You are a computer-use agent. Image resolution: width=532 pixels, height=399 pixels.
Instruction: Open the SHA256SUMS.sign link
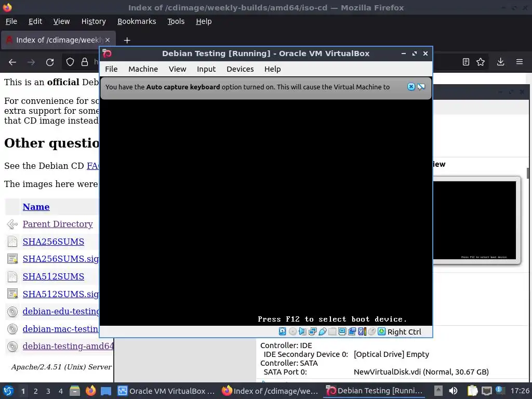(61, 259)
